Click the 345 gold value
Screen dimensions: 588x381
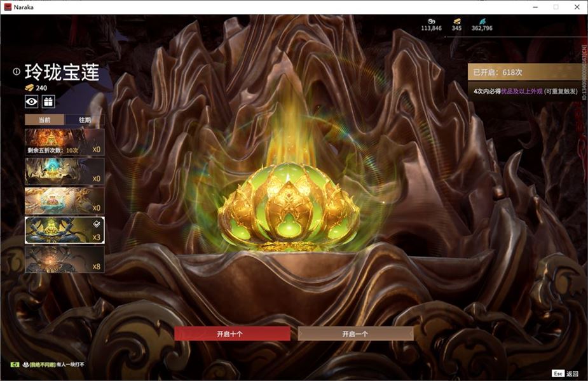coord(457,28)
